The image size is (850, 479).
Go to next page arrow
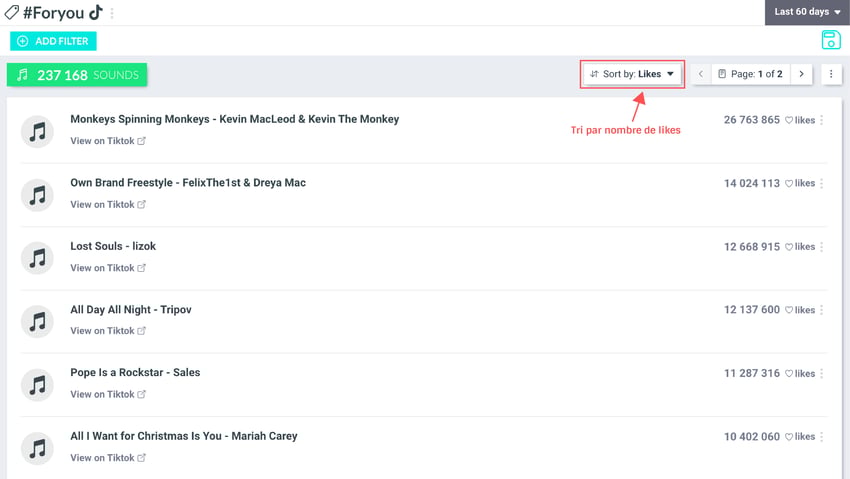point(801,74)
